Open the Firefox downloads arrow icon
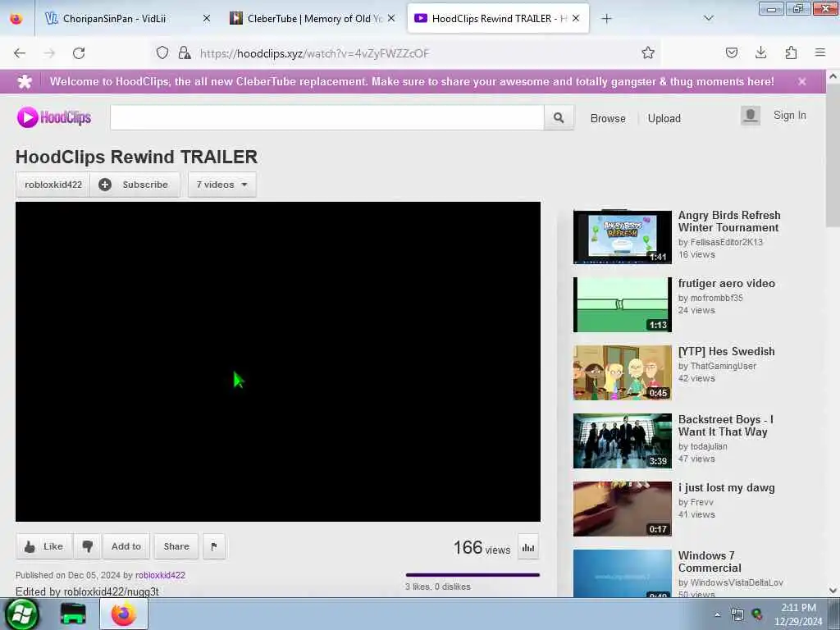Screen dimensions: 840x630 (x=760, y=52)
